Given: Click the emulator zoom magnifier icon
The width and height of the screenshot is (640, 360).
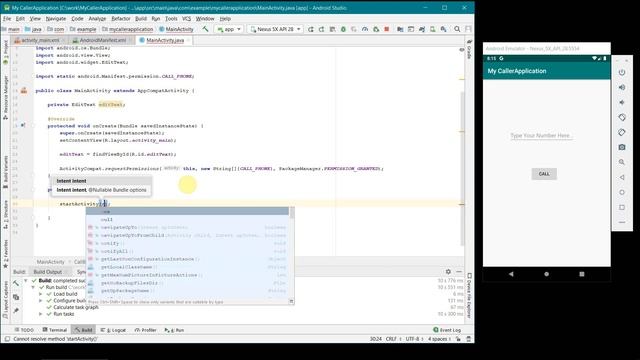Looking at the screenshot, I should coord(622,162).
